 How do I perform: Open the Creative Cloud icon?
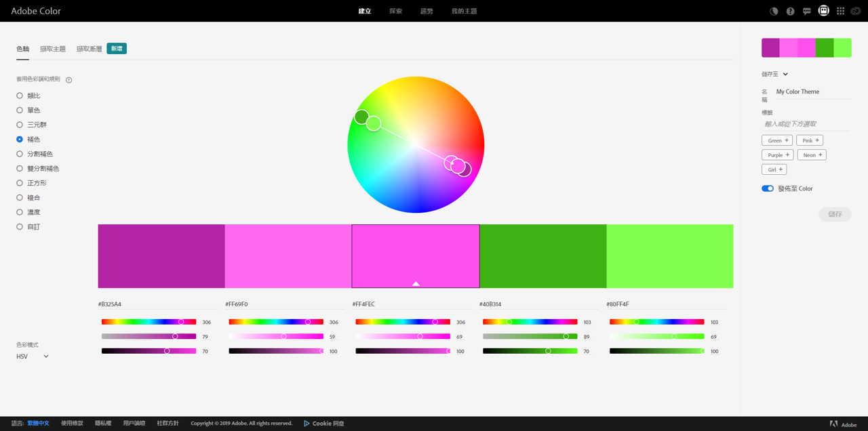tap(857, 12)
